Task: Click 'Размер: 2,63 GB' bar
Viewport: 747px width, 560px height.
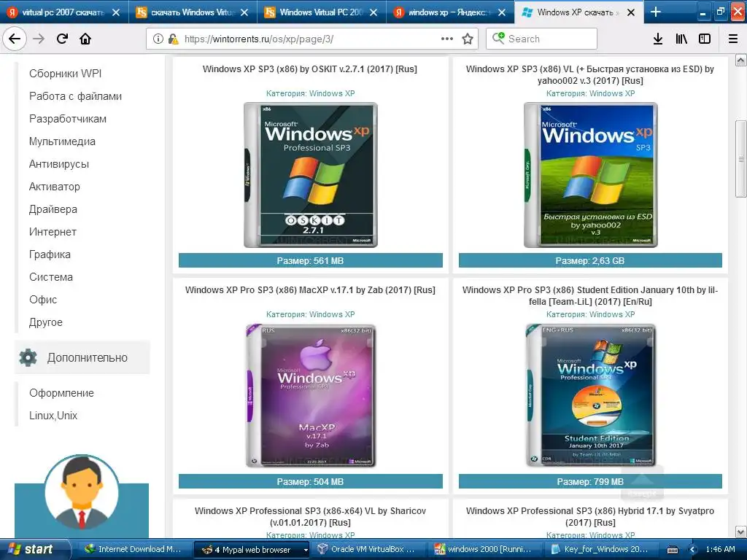Action: pos(590,260)
